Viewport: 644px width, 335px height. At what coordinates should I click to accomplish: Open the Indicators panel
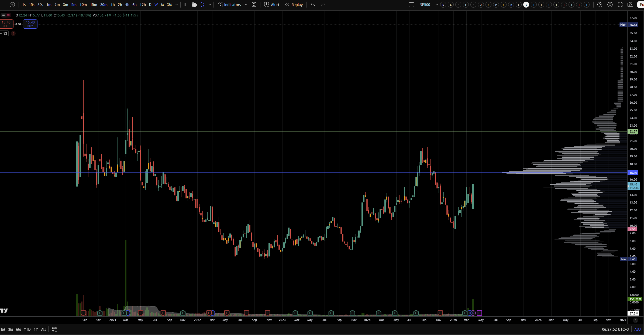(229, 5)
